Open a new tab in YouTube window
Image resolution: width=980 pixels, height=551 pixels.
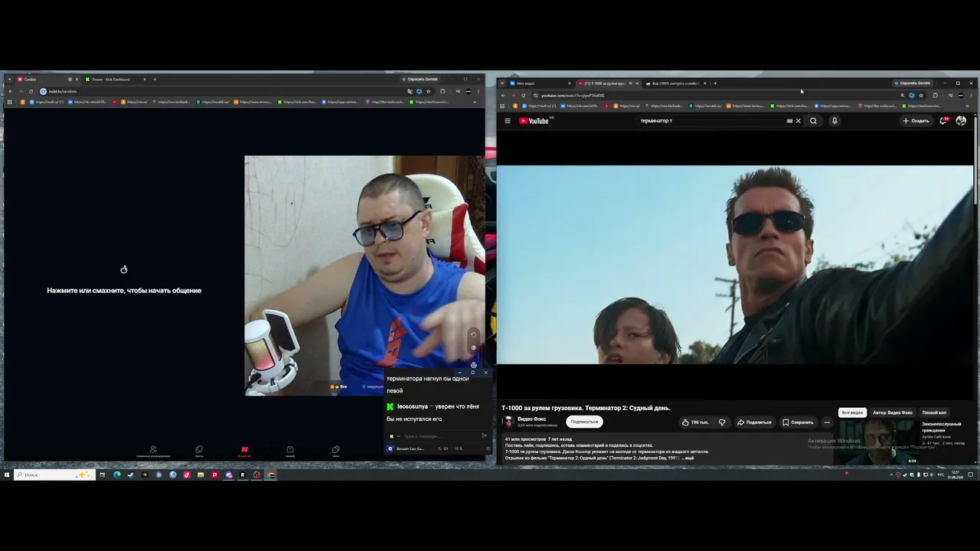715,83
